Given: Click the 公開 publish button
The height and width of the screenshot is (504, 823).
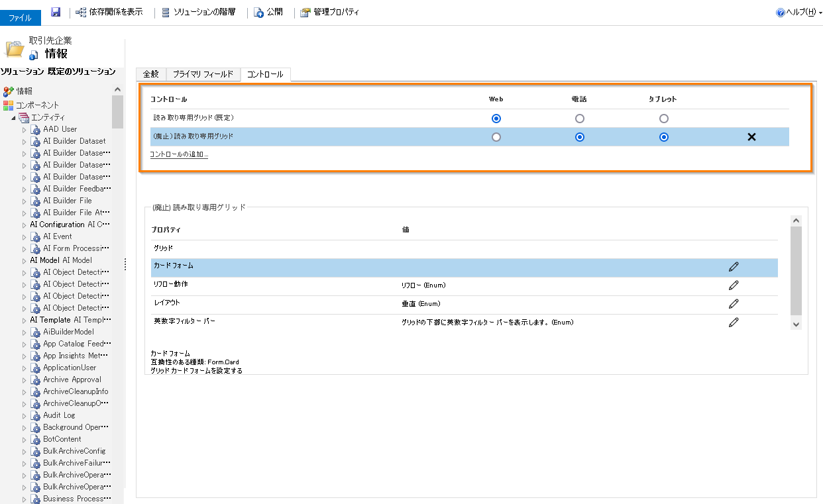Looking at the screenshot, I should tap(268, 12).
